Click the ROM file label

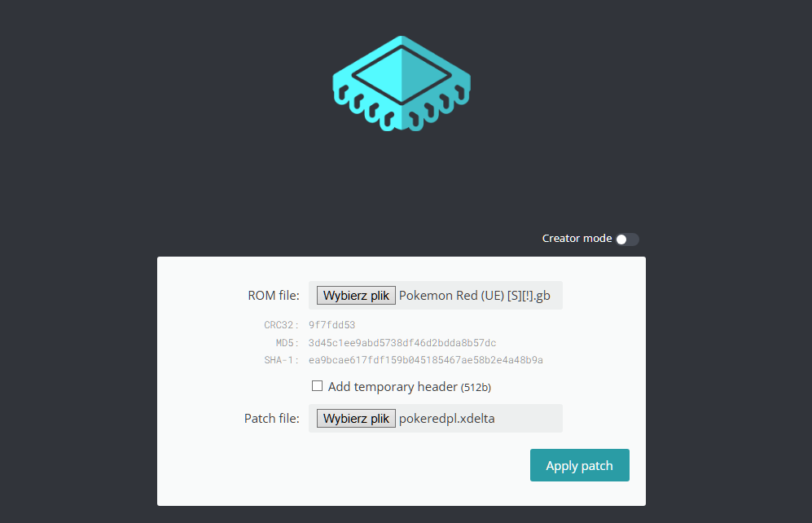[274, 295]
